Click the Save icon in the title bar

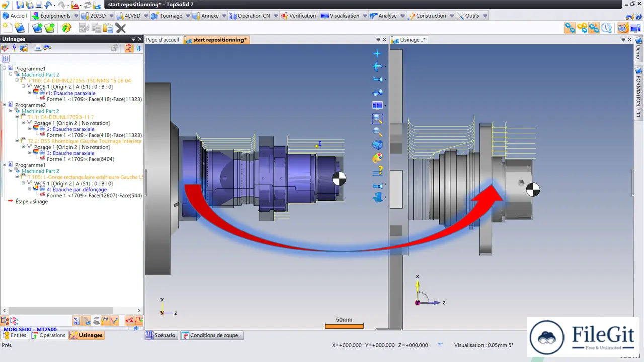pyautogui.click(x=20, y=5)
